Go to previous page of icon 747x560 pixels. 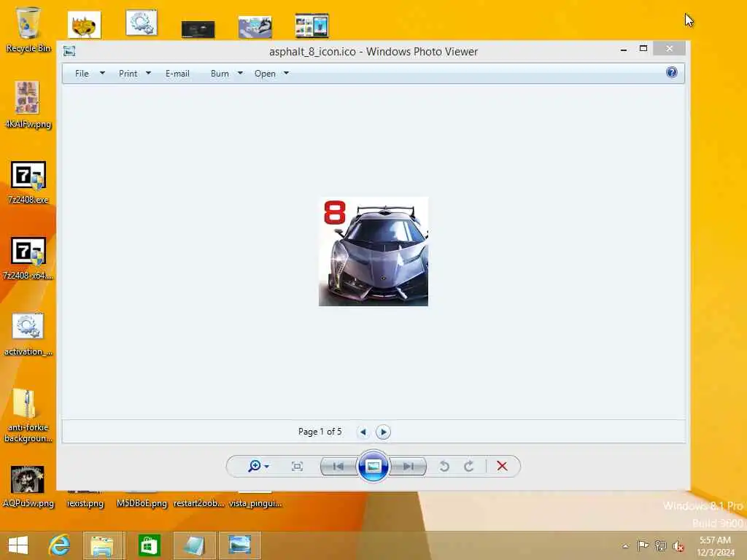[x=363, y=432]
